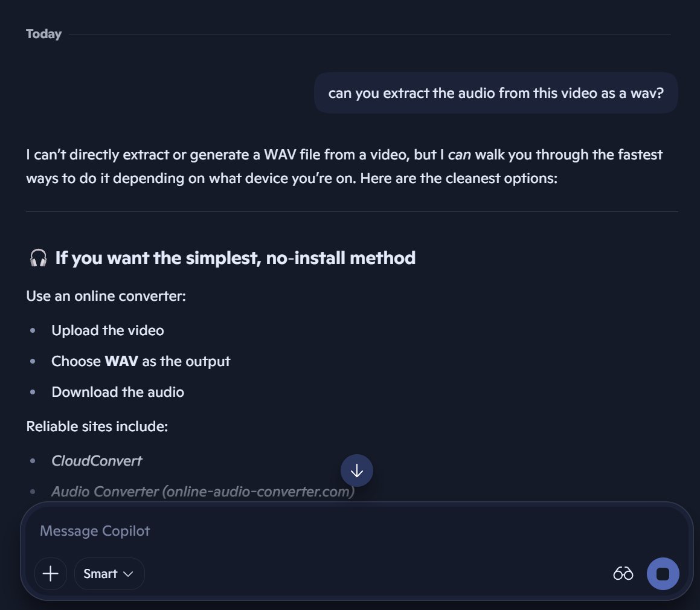This screenshot has width=700, height=610.
Task: Click the 'Upload the video' bullet
Action: pyautogui.click(x=108, y=330)
